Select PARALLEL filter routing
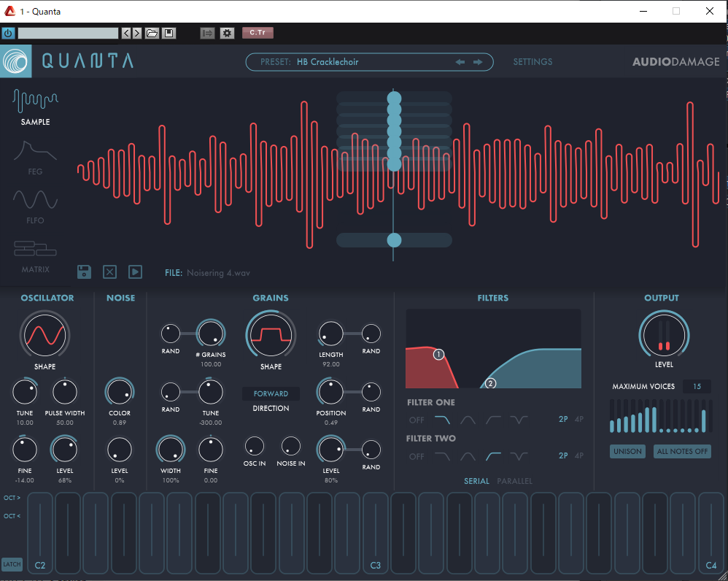This screenshot has height=581, width=728. pos(514,481)
